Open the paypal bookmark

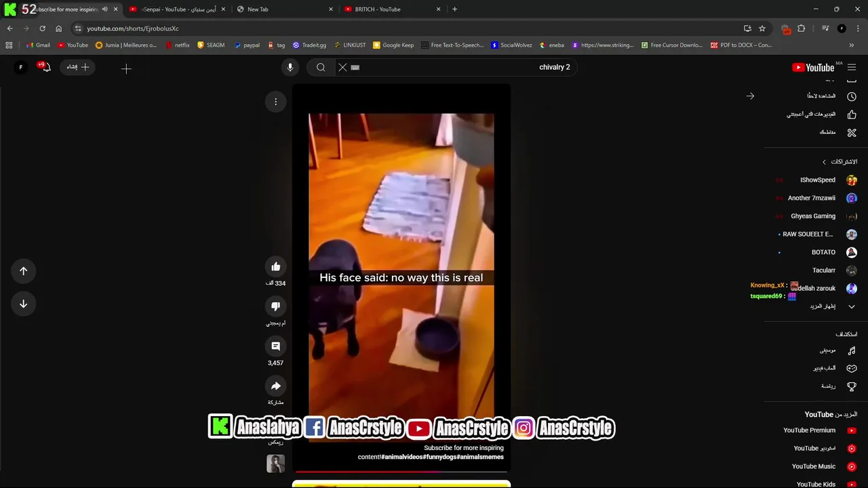pyautogui.click(x=246, y=45)
